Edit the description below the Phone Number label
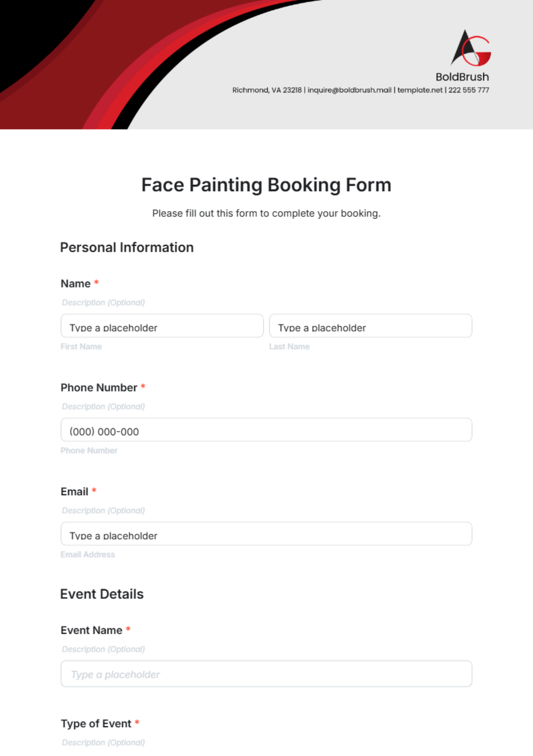The image size is (533, 756). (x=103, y=407)
